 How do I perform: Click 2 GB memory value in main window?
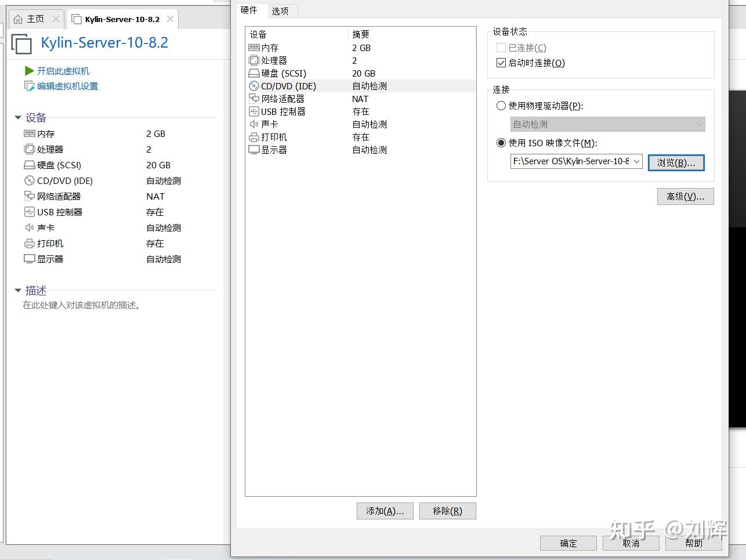pos(156,133)
